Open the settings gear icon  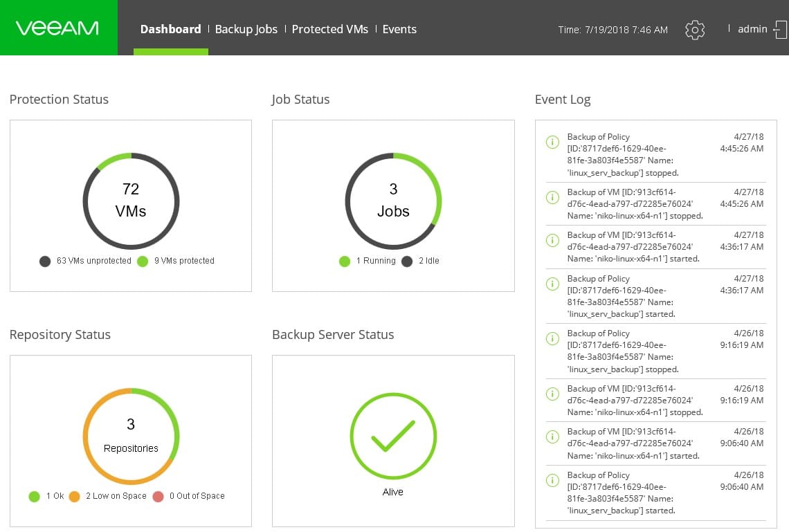pyautogui.click(x=695, y=30)
